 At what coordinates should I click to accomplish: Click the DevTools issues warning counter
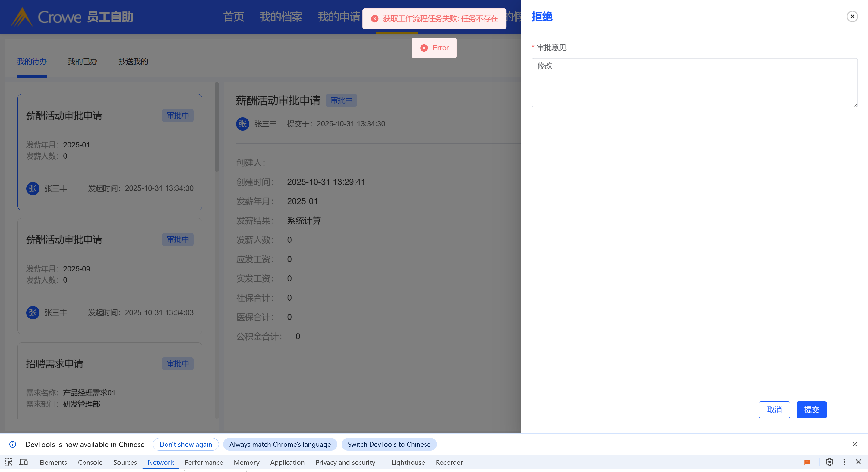coord(809,462)
